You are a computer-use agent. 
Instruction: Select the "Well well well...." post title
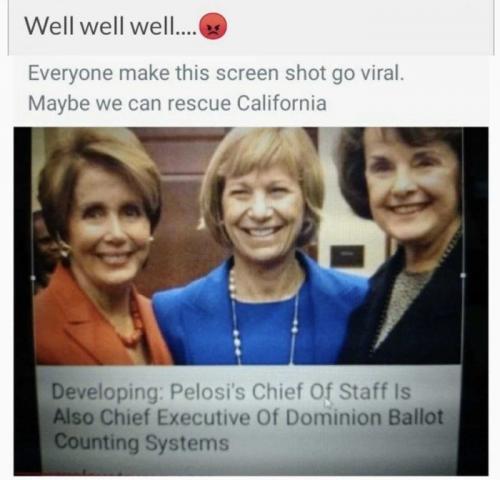tap(111, 26)
